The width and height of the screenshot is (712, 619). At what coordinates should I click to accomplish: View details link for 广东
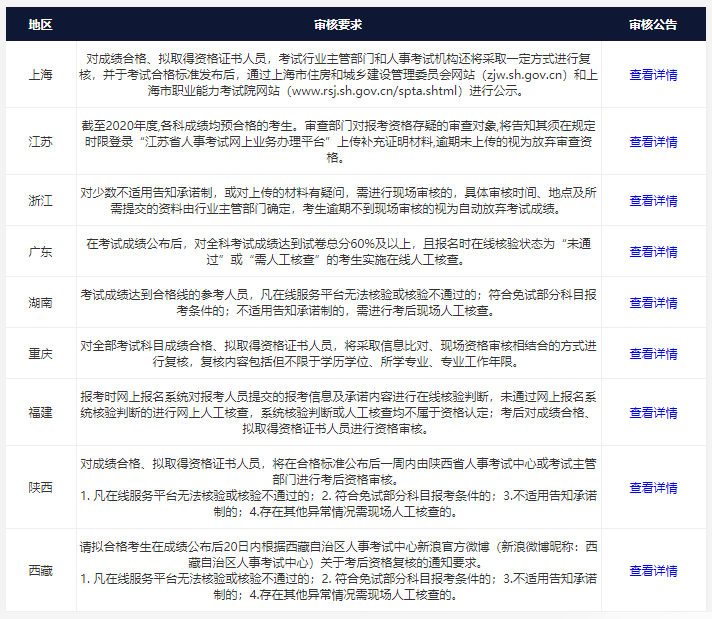pos(653,251)
